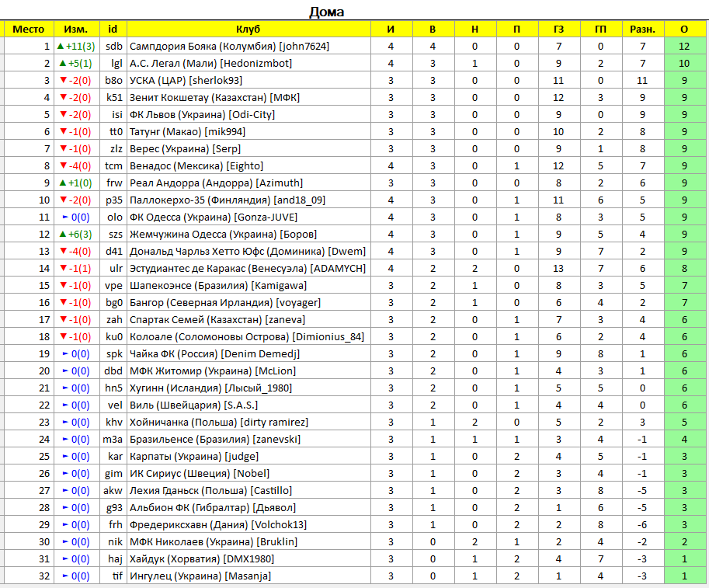Click goals scored 13 in Эстудиантес row
Screen dimensions: 709x588
[559, 269]
